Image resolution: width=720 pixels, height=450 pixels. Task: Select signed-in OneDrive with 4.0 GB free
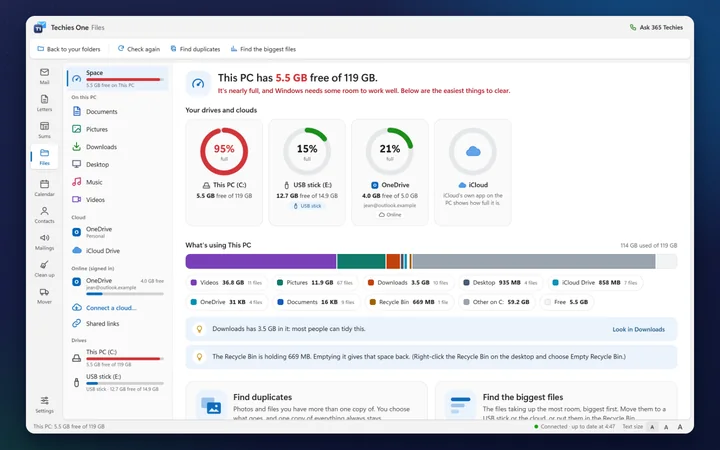[x=118, y=287]
